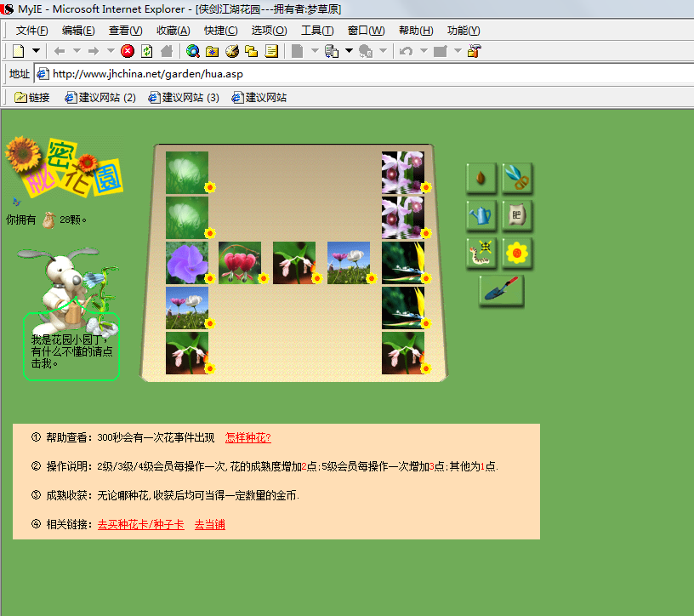The height and width of the screenshot is (616, 694).
Task: Open the 工具(T) menu
Action: pos(317,31)
